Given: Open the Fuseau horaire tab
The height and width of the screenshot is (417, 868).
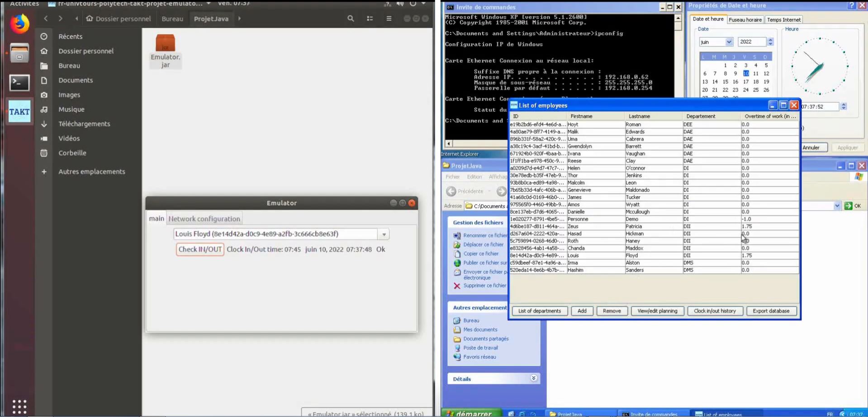Looking at the screenshot, I should click(745, 20).
